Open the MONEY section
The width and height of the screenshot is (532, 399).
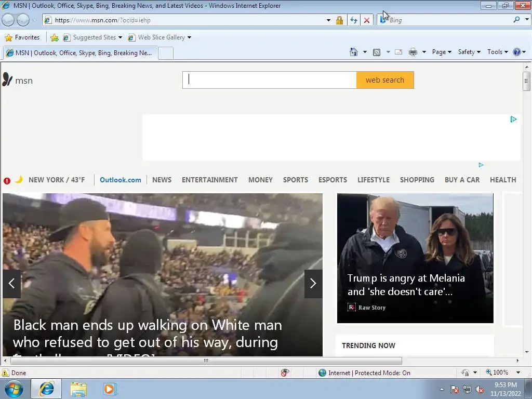260,180
